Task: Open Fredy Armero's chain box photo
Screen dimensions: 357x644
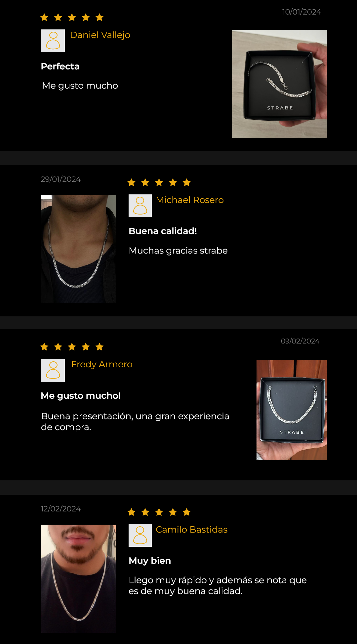Action: tap(292, 410)
